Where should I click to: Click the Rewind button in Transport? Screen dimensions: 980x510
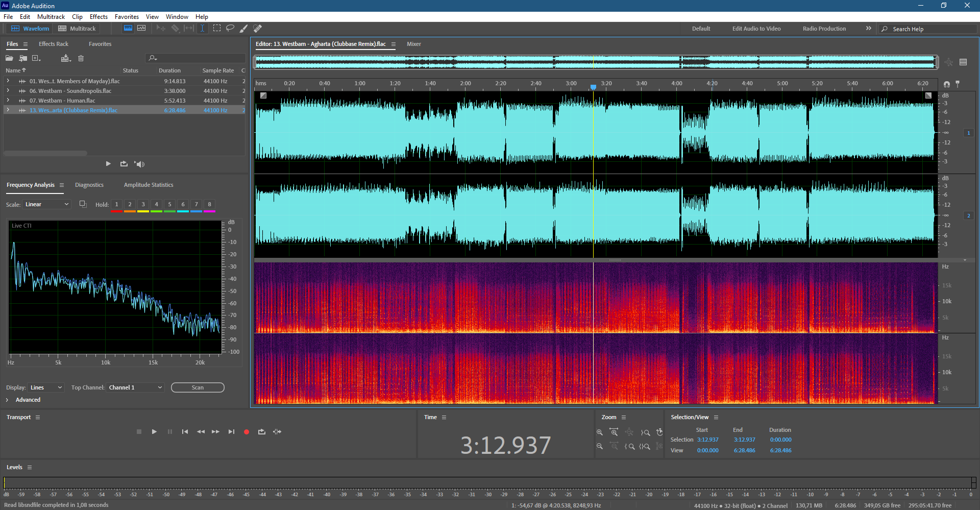(201, 432)
